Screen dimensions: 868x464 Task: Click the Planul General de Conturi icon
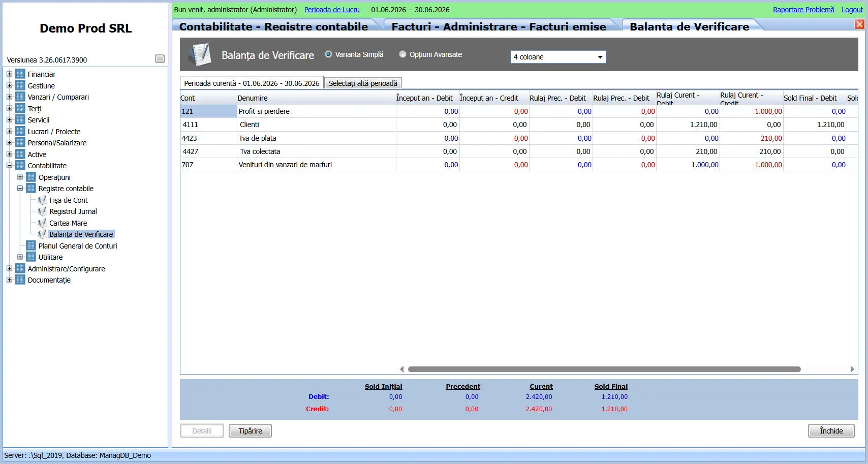point(31,245)
